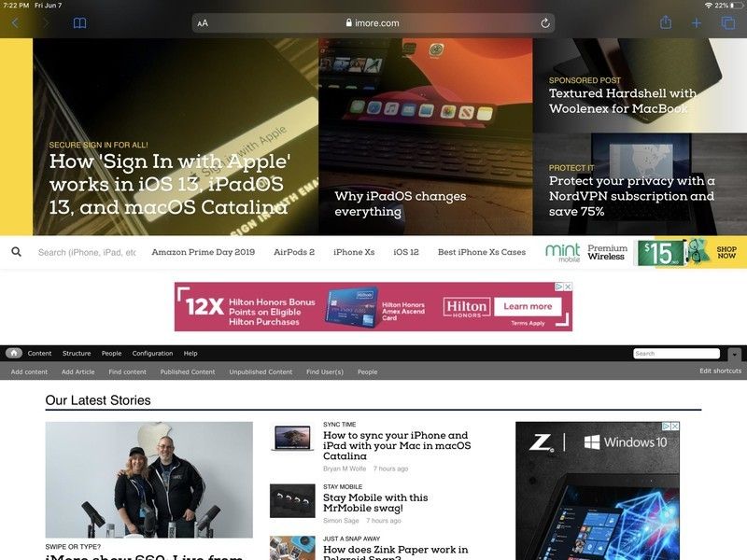Open the AA reader text size menu
Screen dimensions: 747x560
tap(203, 23)
